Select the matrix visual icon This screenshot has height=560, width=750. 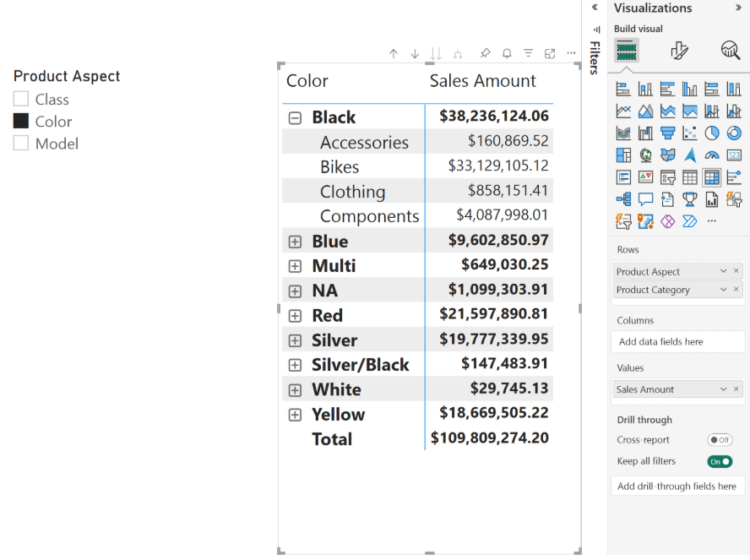(712, 177)
